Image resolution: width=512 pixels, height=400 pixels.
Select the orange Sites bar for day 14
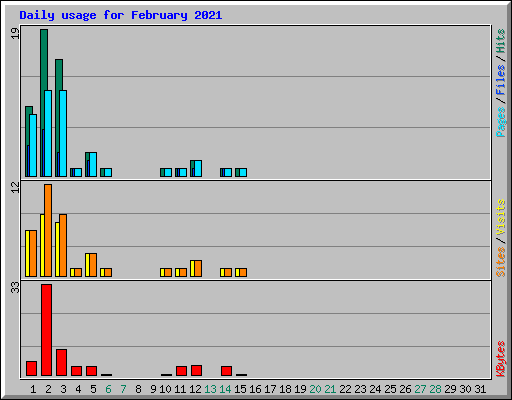click(x=228, y=272)
